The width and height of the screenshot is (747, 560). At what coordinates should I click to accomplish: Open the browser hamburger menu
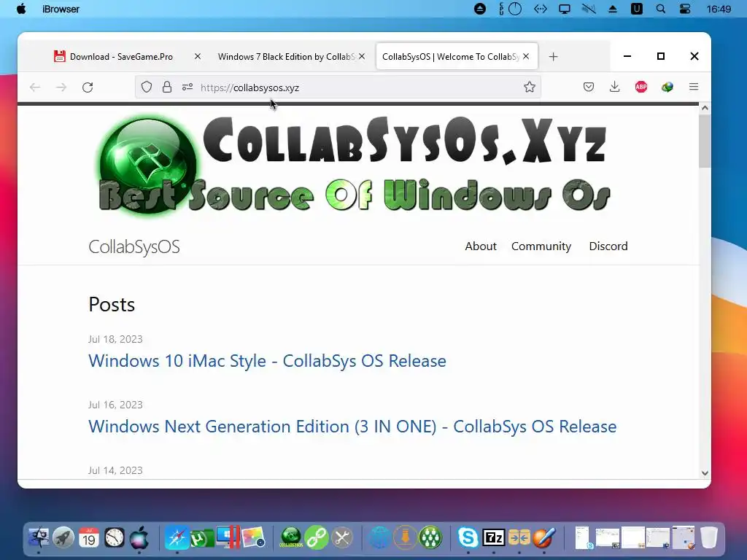pyautogui.click(x=694, y=87)
